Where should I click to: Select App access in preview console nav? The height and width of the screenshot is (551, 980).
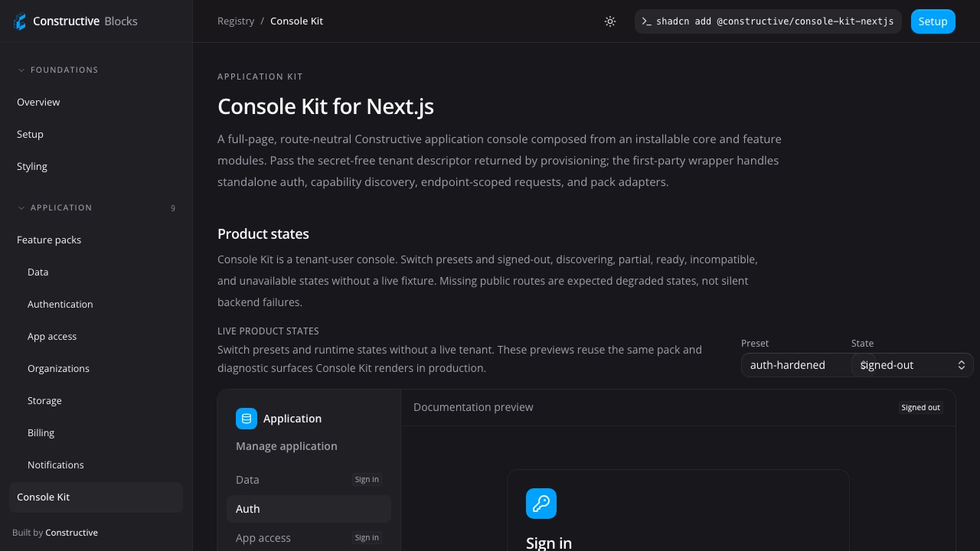(309, 538)
